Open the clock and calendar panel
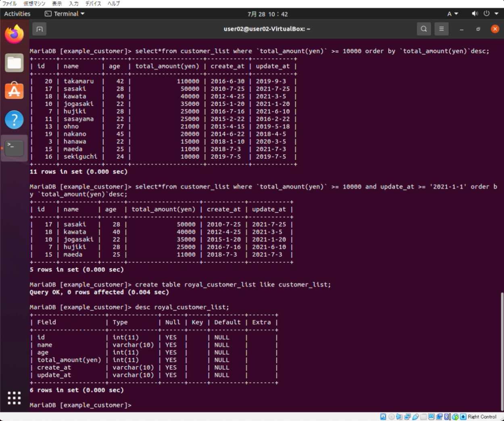This screenshot has width=504, height=421. 268,14
